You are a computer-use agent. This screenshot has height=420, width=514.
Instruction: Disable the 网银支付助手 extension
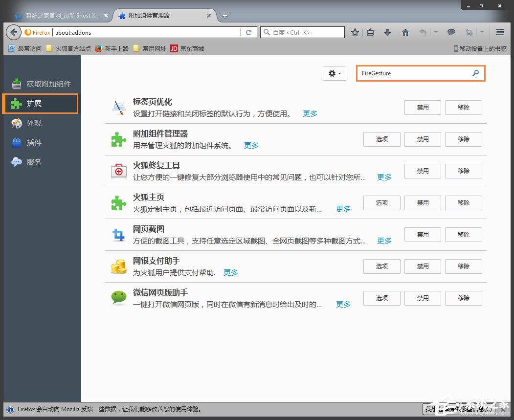tap(422, 266)
